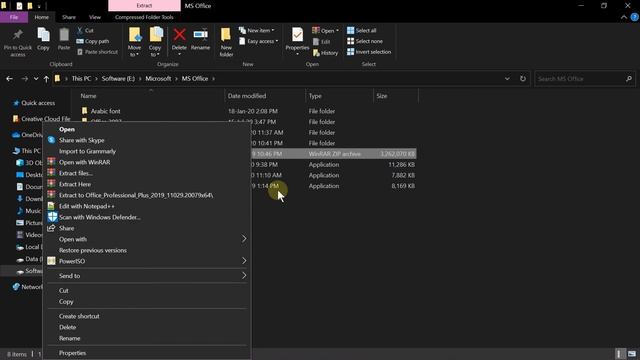The image size is (640, 360).
Task: Switch to large icons view in status bar
Action: click(x=632, y=354)
